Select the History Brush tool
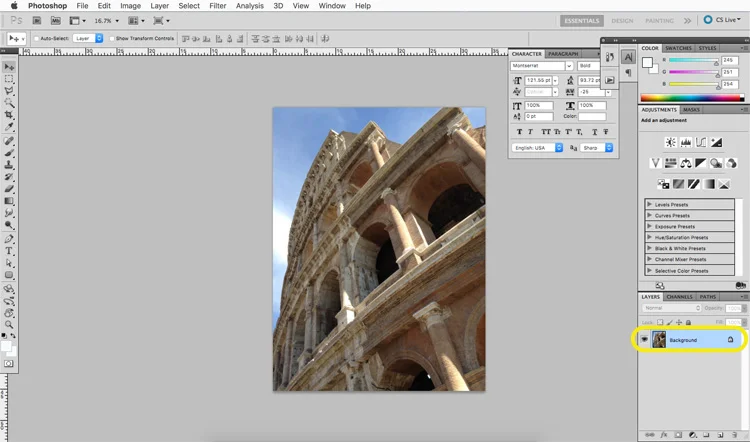Image resolution: width=750 pixels, height=442 pixels. coord(9,177)
